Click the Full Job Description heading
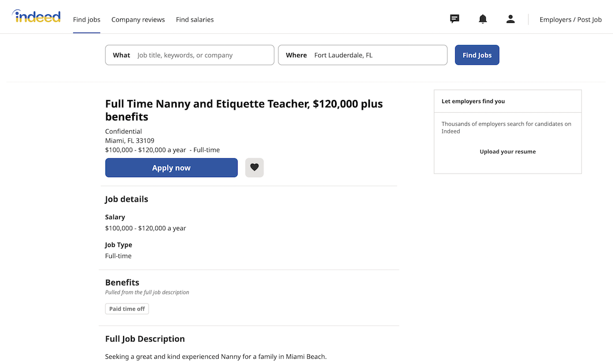Image resolution: width=613 pixels, height=364 pixels. (145, 338)
